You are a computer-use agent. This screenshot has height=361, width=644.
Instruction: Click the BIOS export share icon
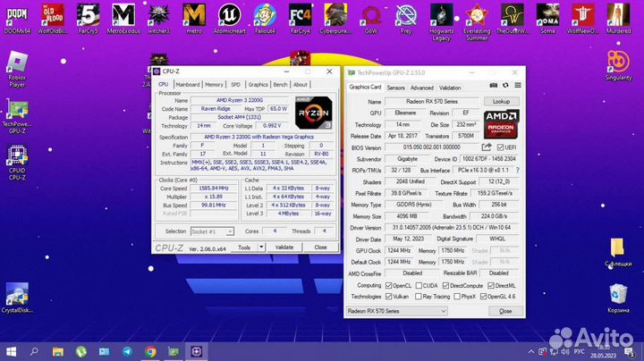coord(487,147)
